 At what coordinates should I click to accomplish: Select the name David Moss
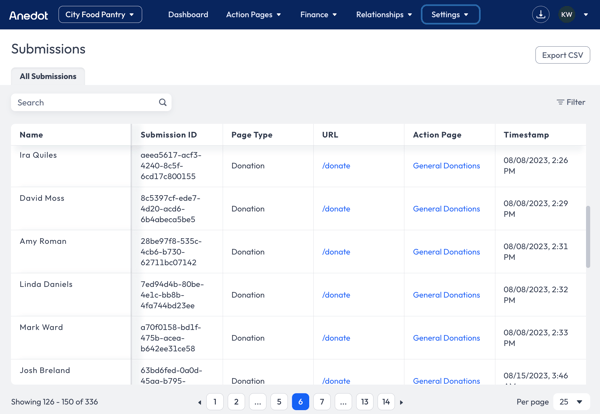pos(42,198)
